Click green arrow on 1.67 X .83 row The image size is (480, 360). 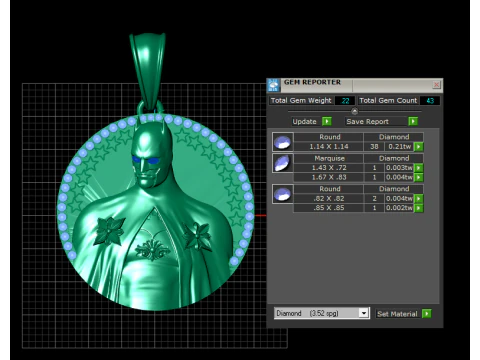coord(419,177)
